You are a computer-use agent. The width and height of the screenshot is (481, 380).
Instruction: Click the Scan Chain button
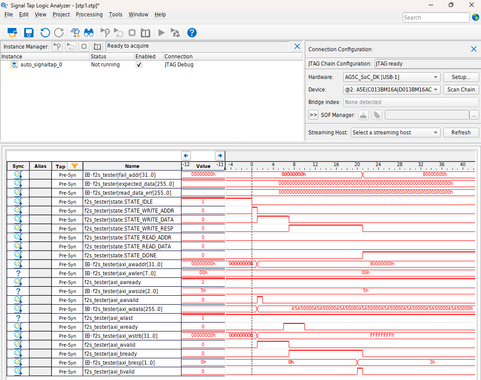(x=461, y=90)
